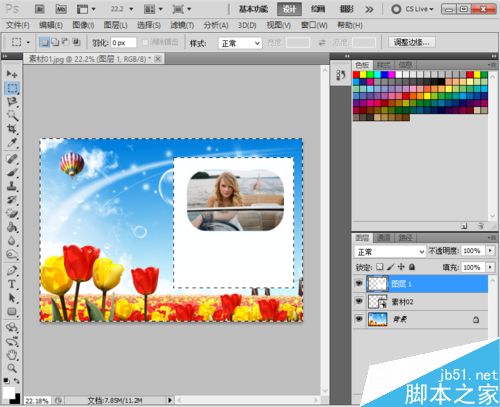Open layer blend mode 正常 dropdown

(x=390, y=252)
